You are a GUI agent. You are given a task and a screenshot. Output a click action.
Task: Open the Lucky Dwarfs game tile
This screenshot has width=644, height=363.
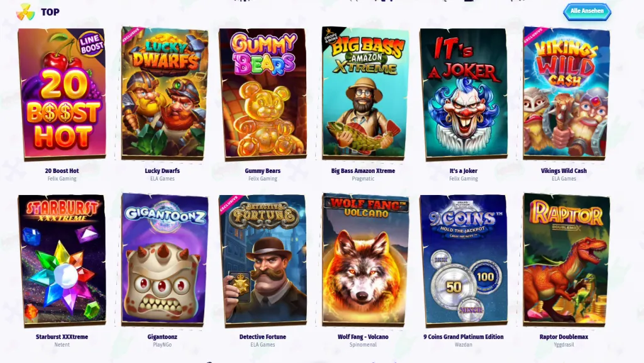[x=165, y=93]
